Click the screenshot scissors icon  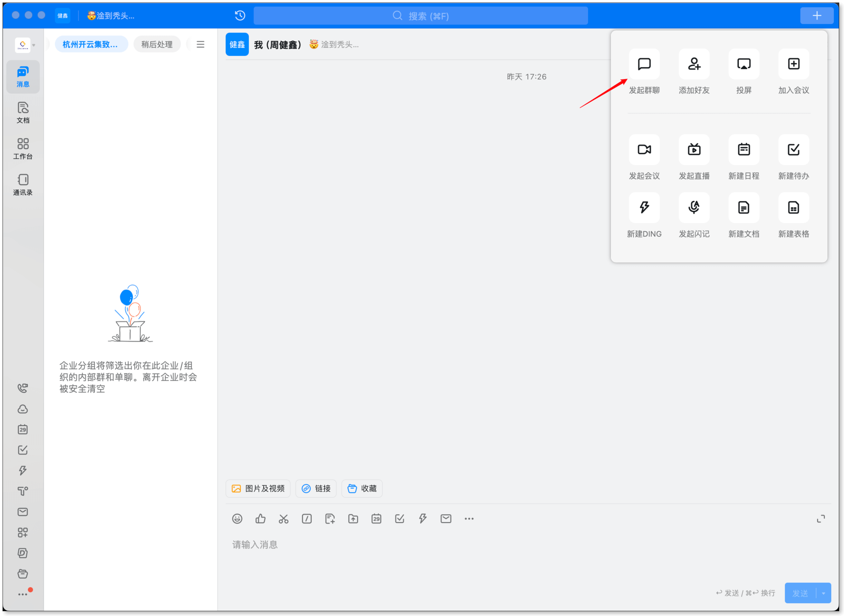(283, 519)
